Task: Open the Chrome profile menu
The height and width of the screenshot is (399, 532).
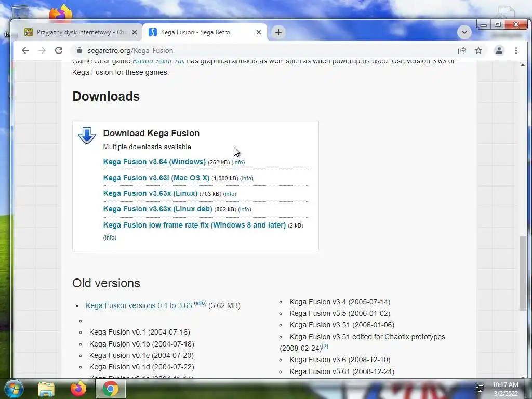Action: click(499, 50)
